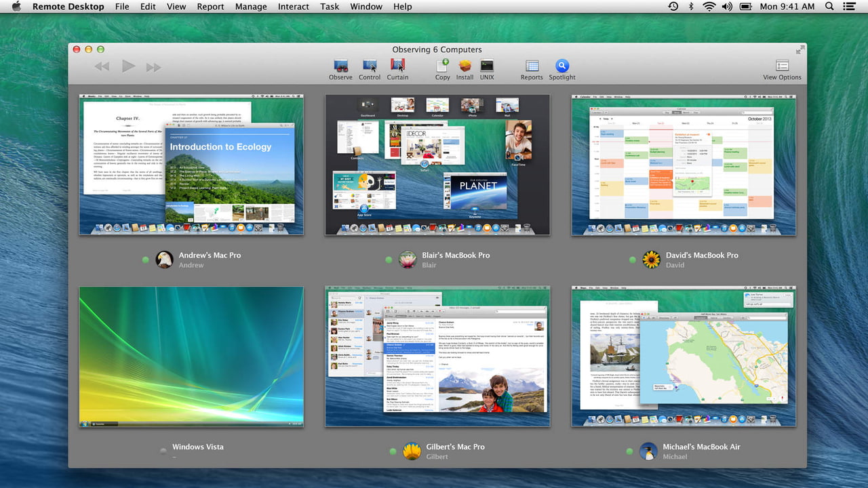The image size is (868, 488).
Task: Click the "Andrew's Mac Pro" label
Action: pyautogui.click(x=210, y=255)
